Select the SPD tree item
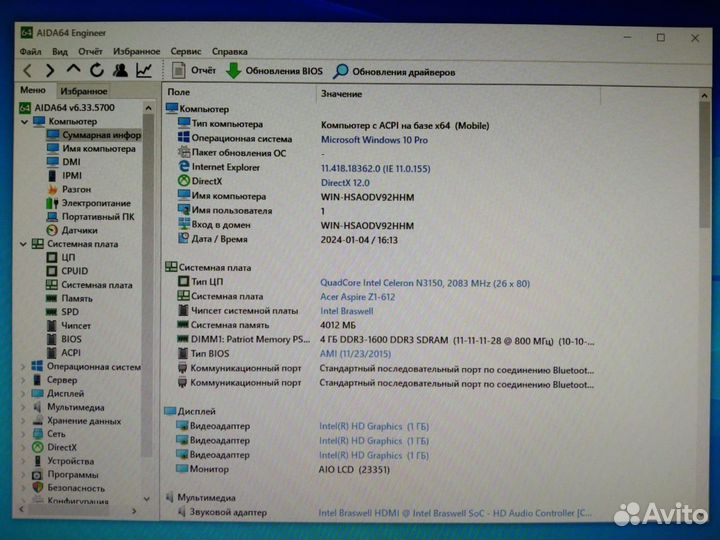The height and width of the screenshot is (540, 720). [63, 312]
